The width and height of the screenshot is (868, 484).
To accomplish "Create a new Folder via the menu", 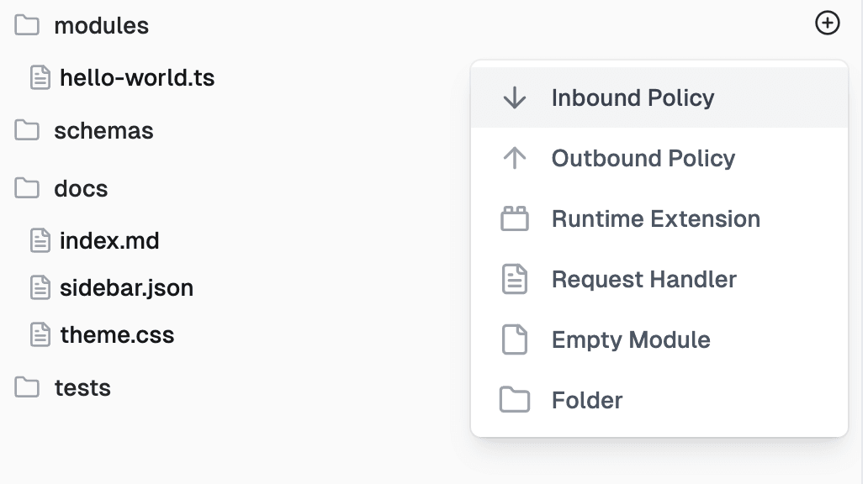I will pos(586,400).
